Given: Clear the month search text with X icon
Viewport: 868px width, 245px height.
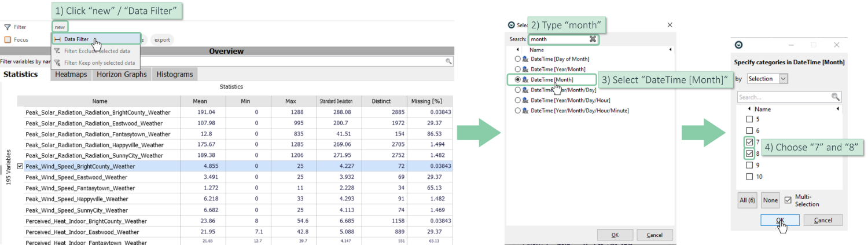Looking at the screenshot, I should 593,39.
